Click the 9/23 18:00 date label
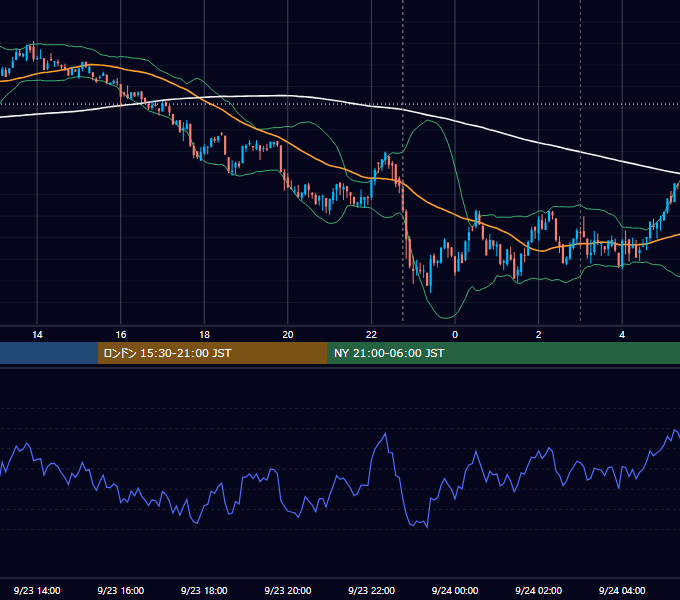Screen dimensions: 680x600 (x=204, y=590)
